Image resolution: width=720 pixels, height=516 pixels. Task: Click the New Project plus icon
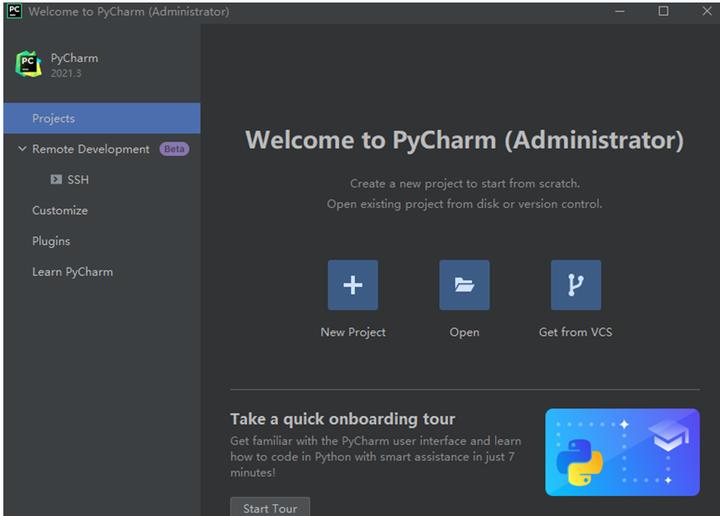[x=353, y=285]
